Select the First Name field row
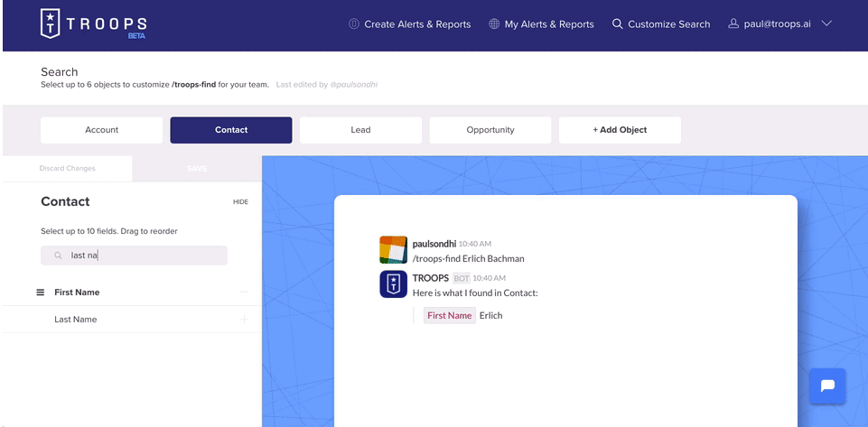This screenshot has width=868, height=427. (132, 292)
